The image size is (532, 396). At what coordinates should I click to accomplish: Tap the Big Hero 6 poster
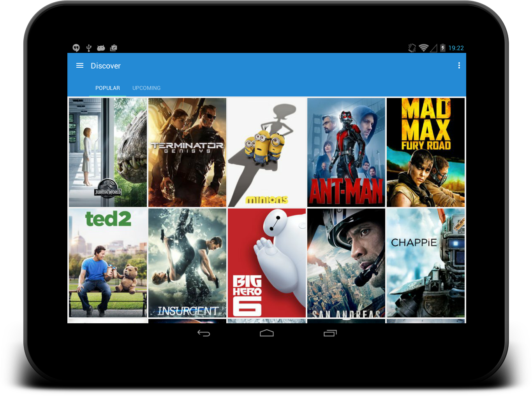click(x=267, y=263)
